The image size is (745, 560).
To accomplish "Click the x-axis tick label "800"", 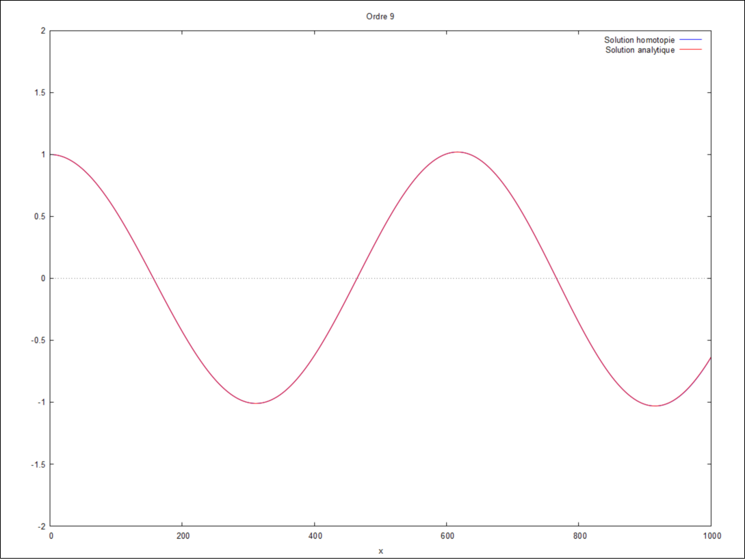I will [579, 536].
